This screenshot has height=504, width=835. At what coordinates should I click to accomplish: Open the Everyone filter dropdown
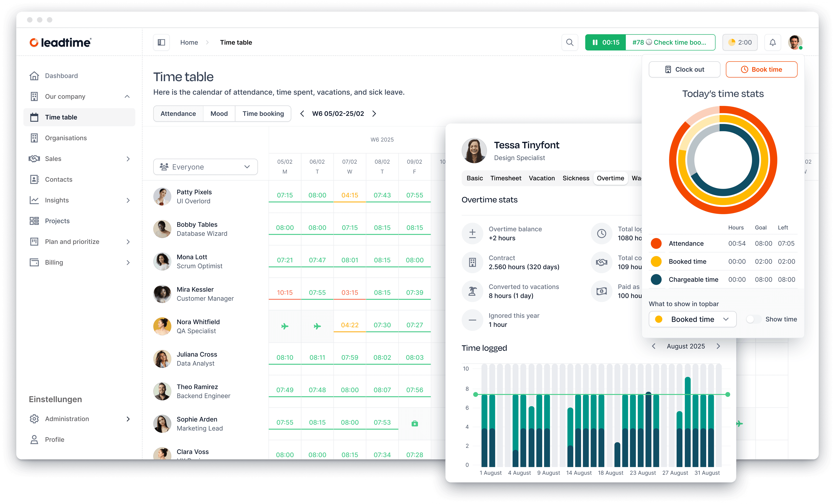(205, 166)
